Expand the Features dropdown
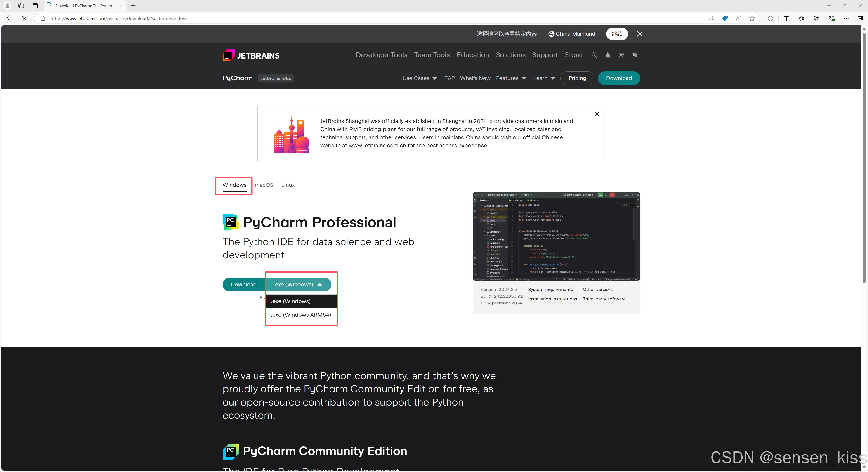 pyautogui.click(x=511, y=78)
